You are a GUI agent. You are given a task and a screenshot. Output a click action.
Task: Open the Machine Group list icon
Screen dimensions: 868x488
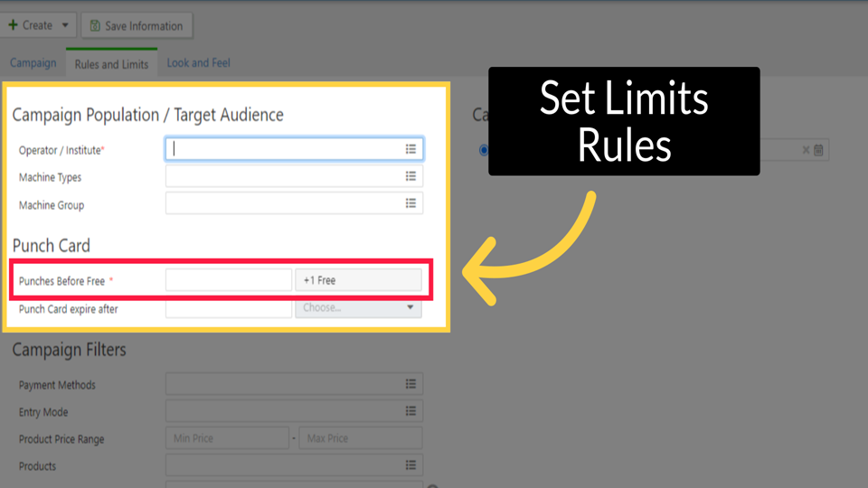click(410, 204)
